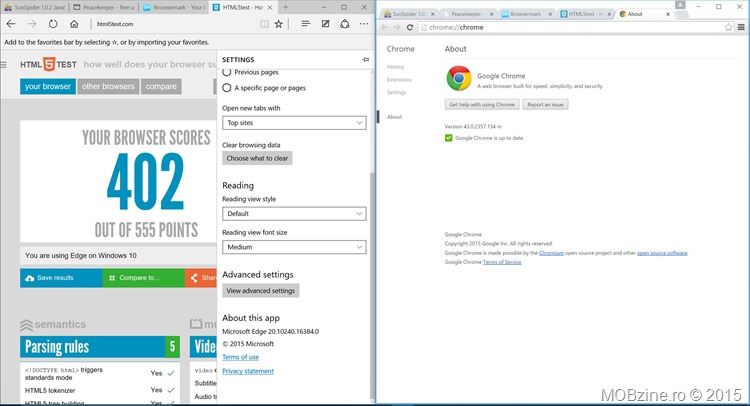750x406 pixels.
Task: Go to Edge home page
Action: point(74,24)
